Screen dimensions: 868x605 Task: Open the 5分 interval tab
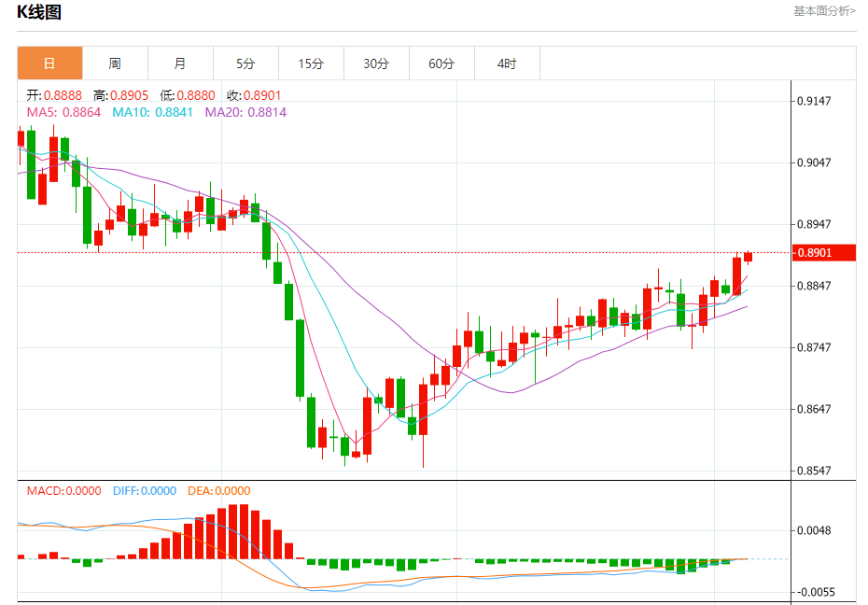[245, 63]
